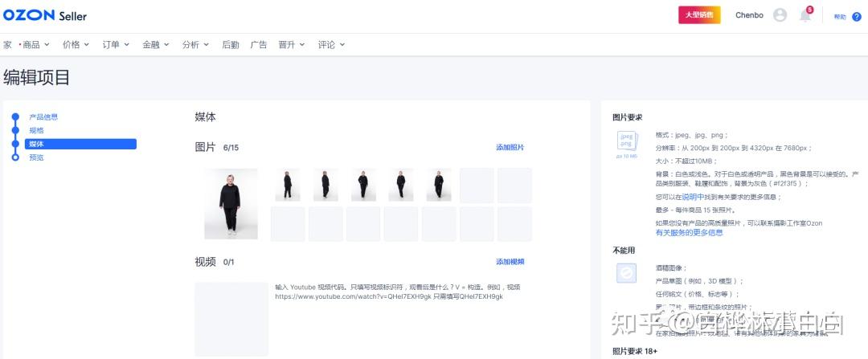The image size is (868, 359).
Task: Expand the 价格 menu
Action: 76,45
